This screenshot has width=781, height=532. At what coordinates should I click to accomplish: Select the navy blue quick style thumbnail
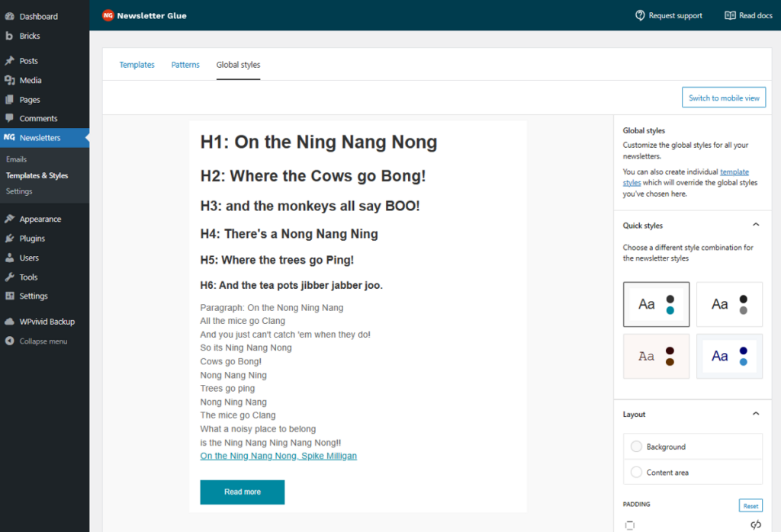729,356
